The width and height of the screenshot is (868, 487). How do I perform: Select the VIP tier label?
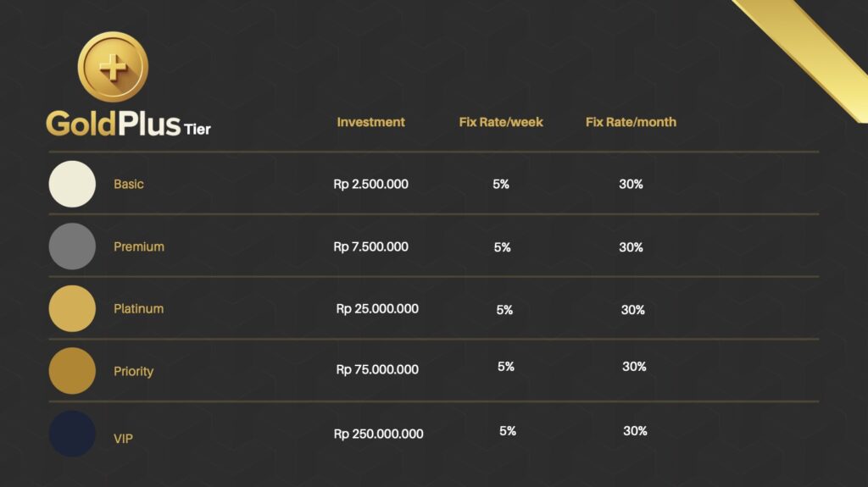pos(123,439)
